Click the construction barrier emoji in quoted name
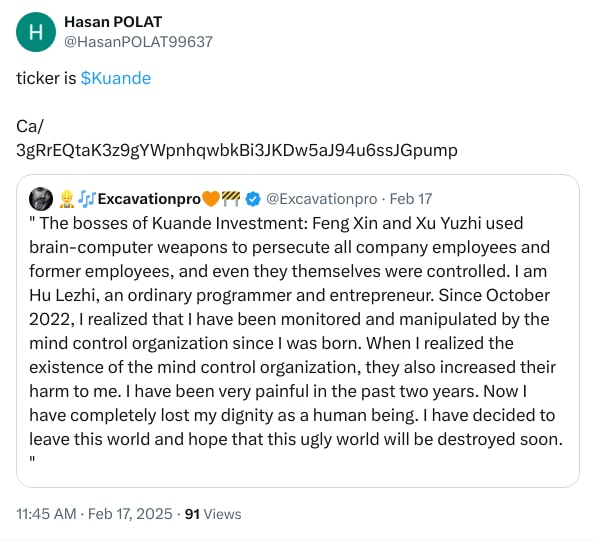Viewport: 611px width, 541px height. (x=231, y=198)
